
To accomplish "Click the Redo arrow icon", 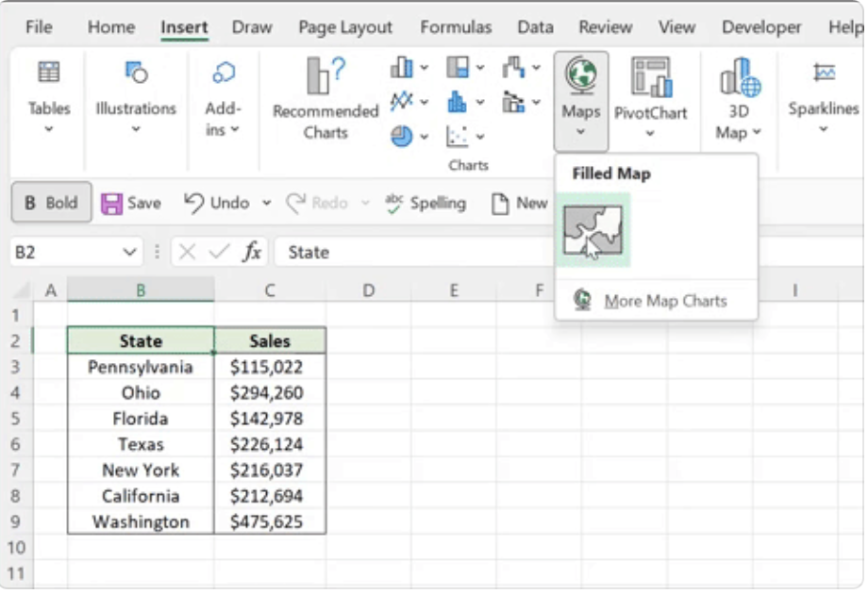I will tap(295, 203).
